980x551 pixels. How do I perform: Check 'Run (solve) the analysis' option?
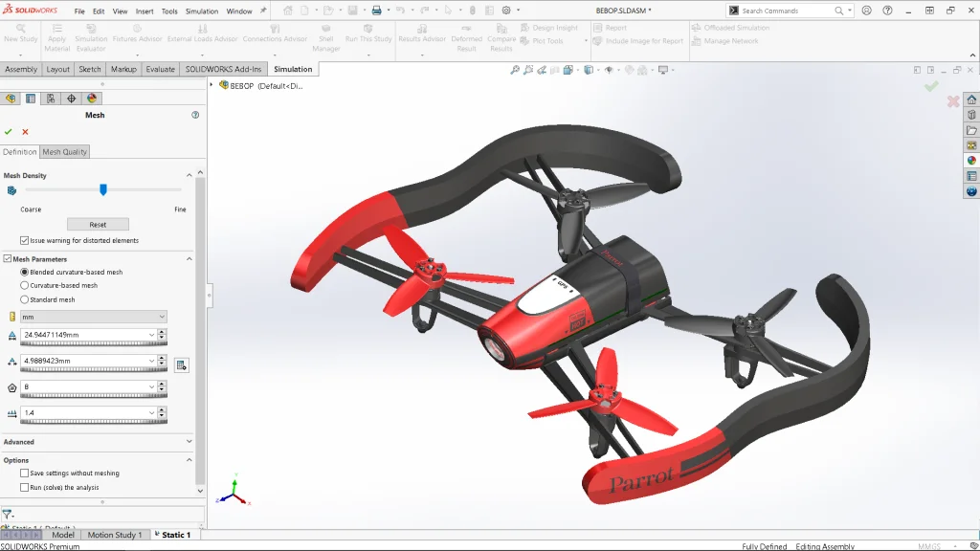tap(25, 488)
